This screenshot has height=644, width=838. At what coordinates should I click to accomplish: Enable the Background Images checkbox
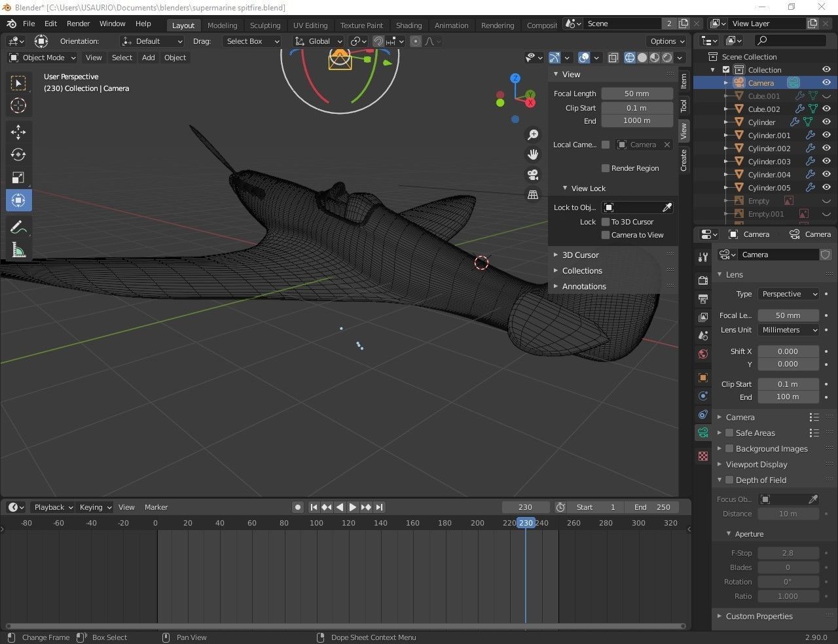point(729,448)
